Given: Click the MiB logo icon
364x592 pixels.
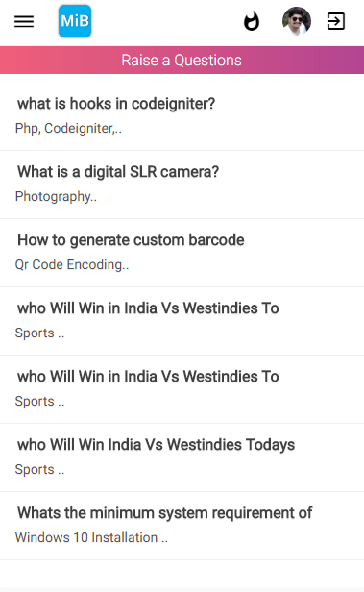Looking at the screenshot, I should click(x=75, y=21).
